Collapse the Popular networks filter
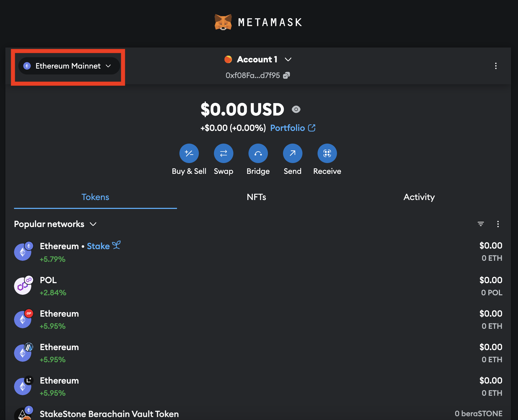 [93, 224]
